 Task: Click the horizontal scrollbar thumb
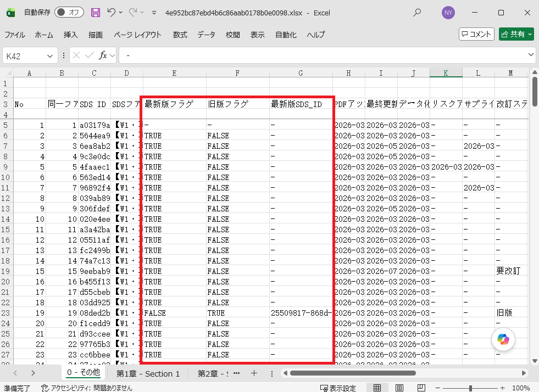353,373
